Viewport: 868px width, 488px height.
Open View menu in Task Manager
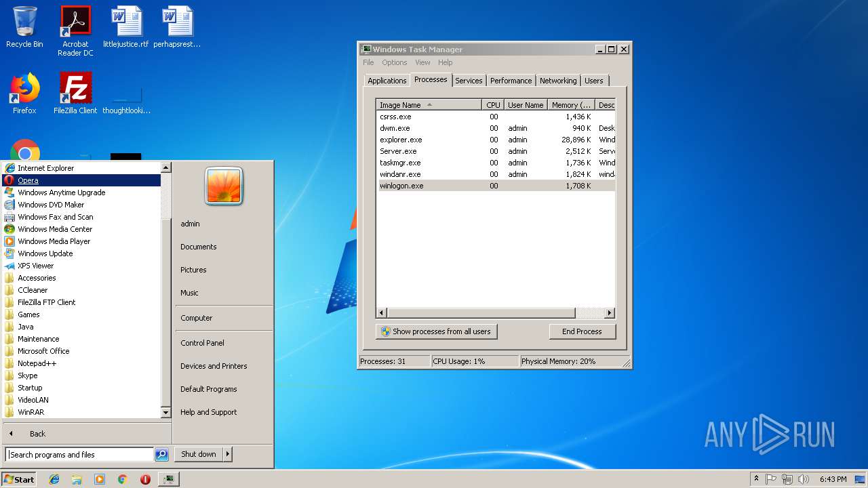[422, 62]
